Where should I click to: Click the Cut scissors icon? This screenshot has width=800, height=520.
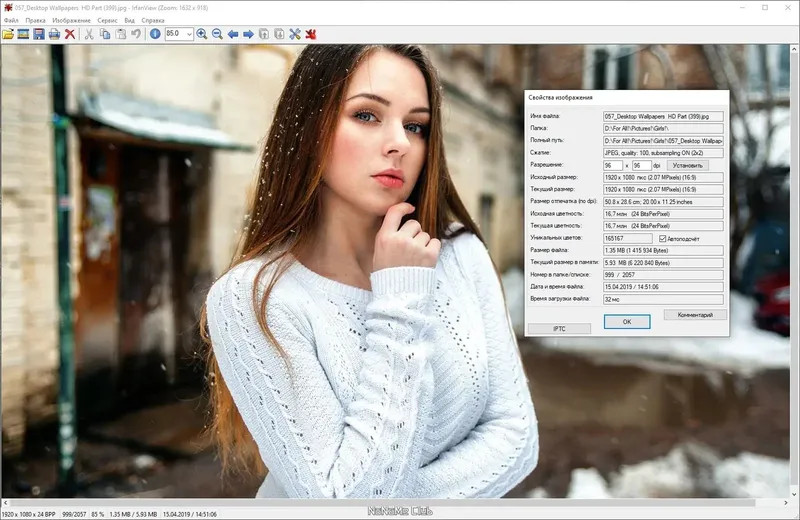tap(89, 34)
